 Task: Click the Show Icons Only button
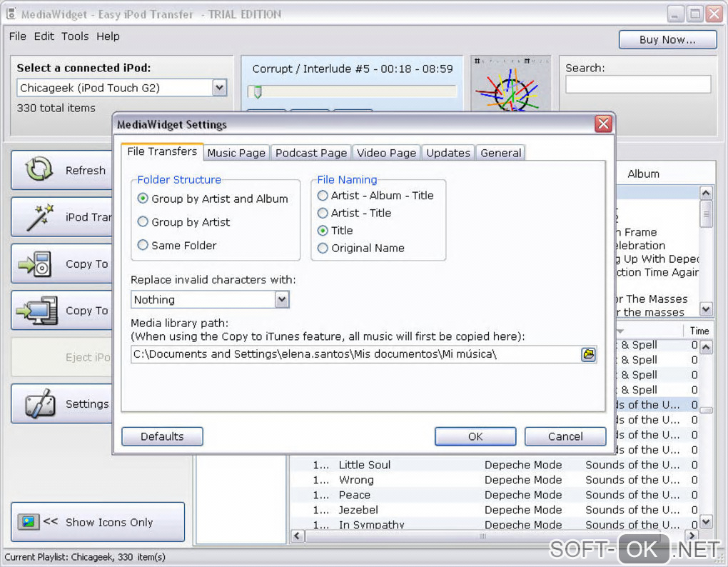tap(98, 522)
